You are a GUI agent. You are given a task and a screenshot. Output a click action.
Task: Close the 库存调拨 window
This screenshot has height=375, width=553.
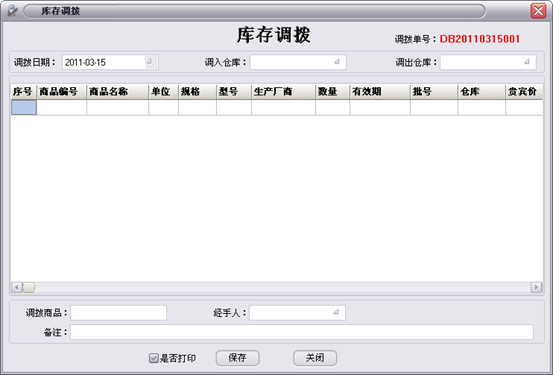tap(538, 11)
